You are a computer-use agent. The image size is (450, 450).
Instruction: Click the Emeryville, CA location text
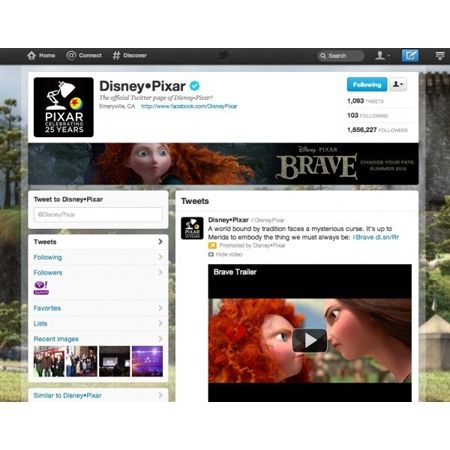tap(117, 106)
